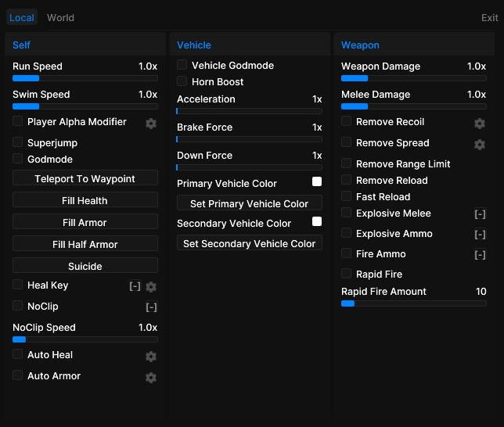
Task: Open Auto Heal gear settings
Action: click(151, 357)
